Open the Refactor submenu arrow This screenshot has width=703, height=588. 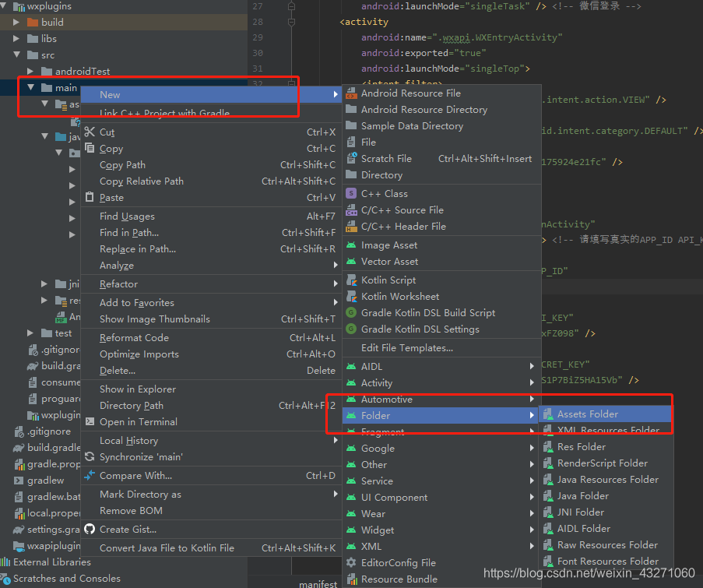pyautogui.click(x=336, y=284)
